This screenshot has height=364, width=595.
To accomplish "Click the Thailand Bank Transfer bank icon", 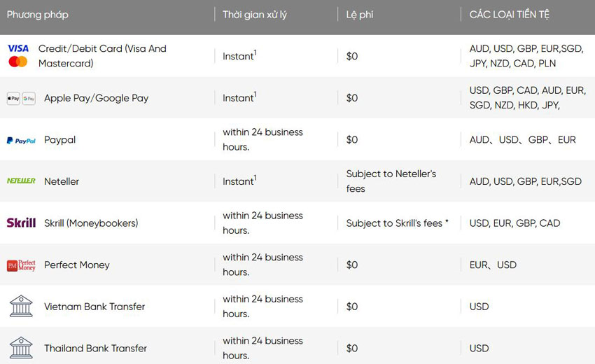I will click(21, 348).
